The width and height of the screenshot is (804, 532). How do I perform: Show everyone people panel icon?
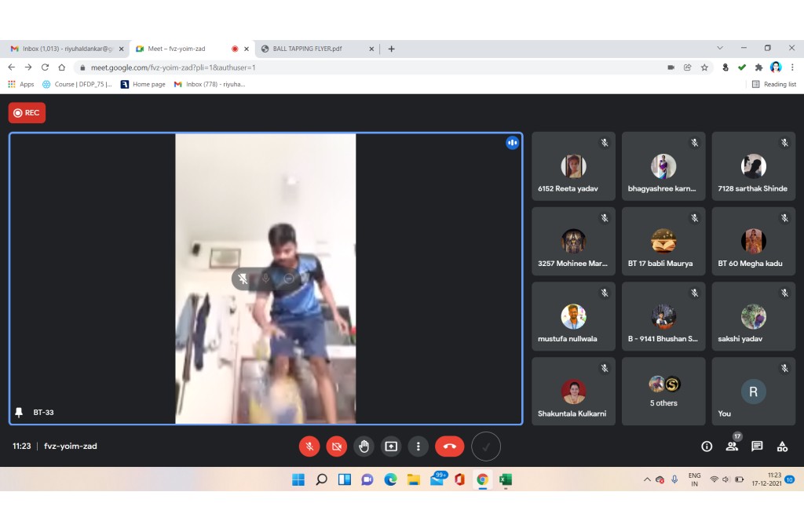tap(732, 446)
